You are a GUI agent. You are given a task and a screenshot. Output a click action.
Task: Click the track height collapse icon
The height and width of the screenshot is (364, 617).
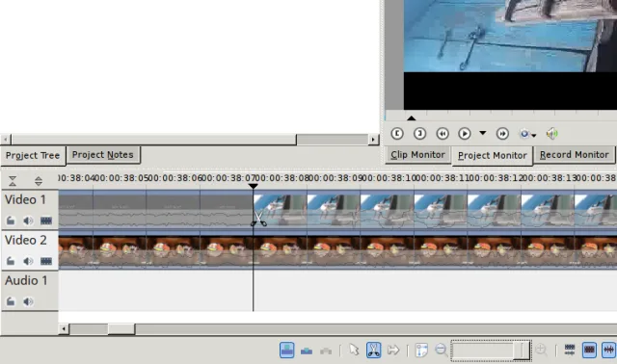coord(13,181)
